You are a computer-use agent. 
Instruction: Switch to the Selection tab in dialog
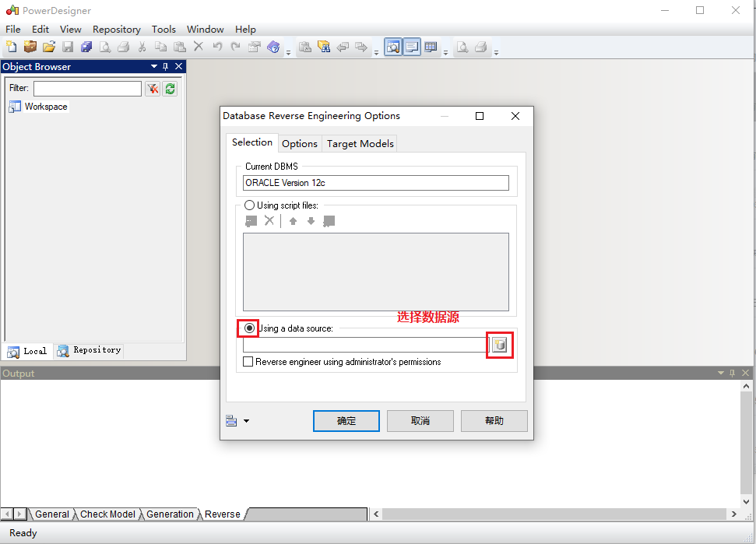(252, 142)
